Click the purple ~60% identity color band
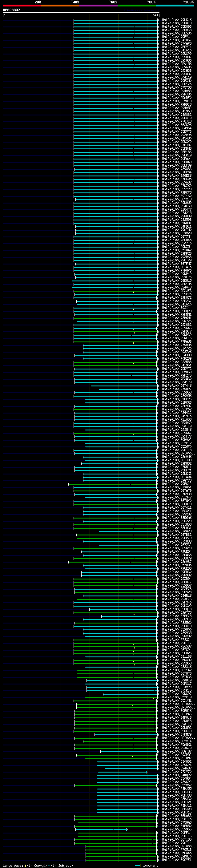 click(x=99, y=6)
